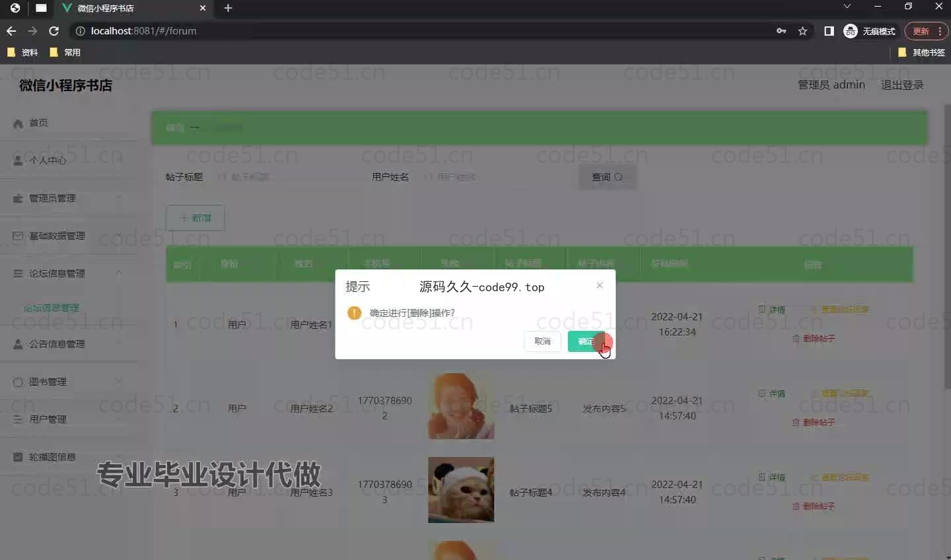Open a new browser tab

point(228,8)
